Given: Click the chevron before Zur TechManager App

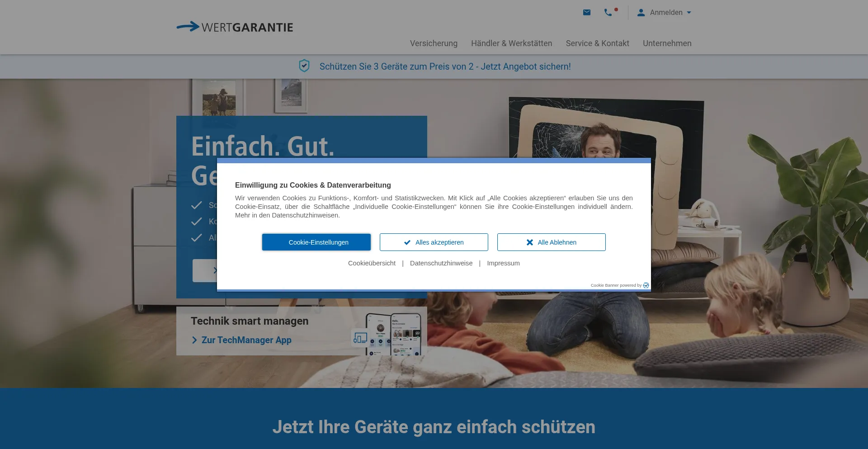Looking at the screenshot, I should coord(194,340).
